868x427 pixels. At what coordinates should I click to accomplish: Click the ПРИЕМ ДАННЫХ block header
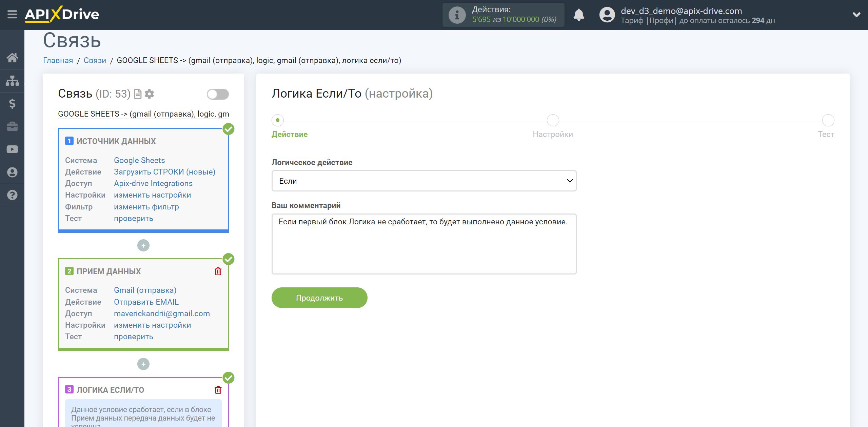coord(108,271)
